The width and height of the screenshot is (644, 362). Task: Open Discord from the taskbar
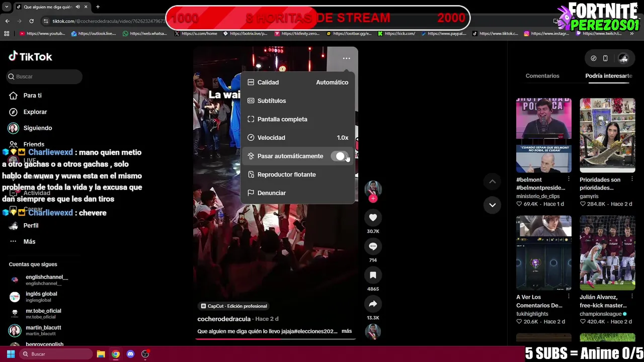(x=130, y=354)
